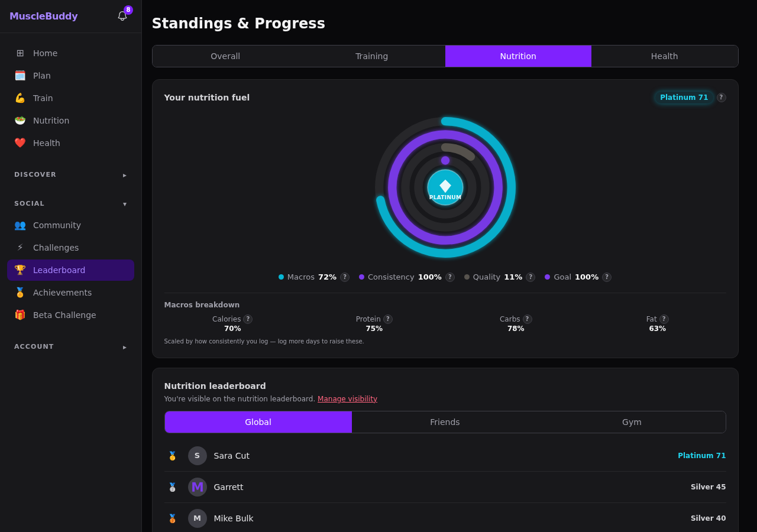Click the Calories 70% value
This screenshot has width=757, height=532.
coord(232,329)
